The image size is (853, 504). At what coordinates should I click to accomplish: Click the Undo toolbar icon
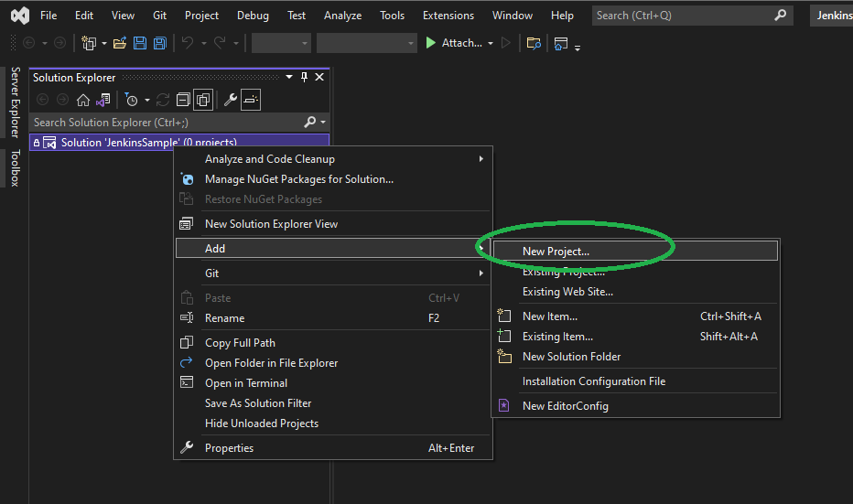click(x=188, y=42)
